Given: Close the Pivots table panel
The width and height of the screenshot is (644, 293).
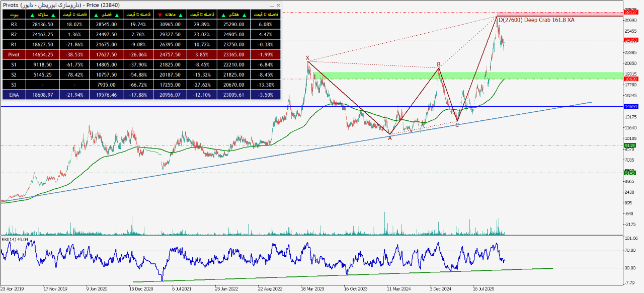Looking at the screenshot, I should pyautogui.click(x=278, y=5).
